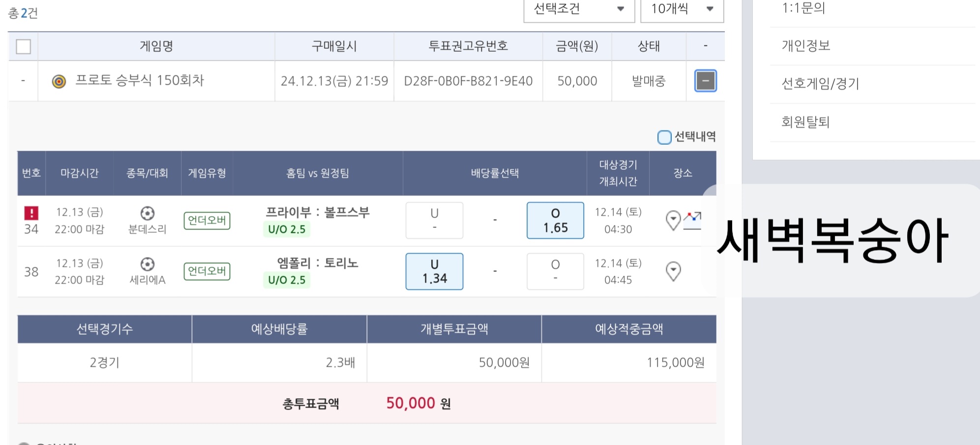Image resolution: width=980 pixels, height=445 pixels.
Task: Click the target icon beside 프로토 승부식 150회차
Action: (59, 81)
